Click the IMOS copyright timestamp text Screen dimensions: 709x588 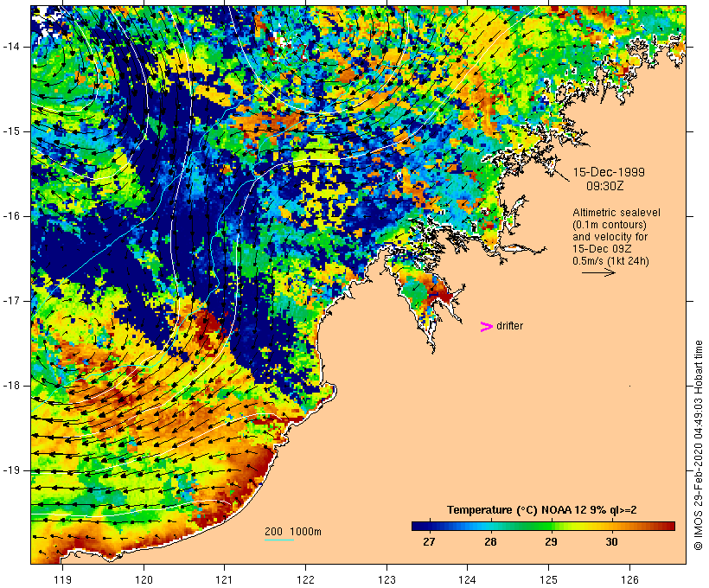pyautogui.click(x=698, y=445)
